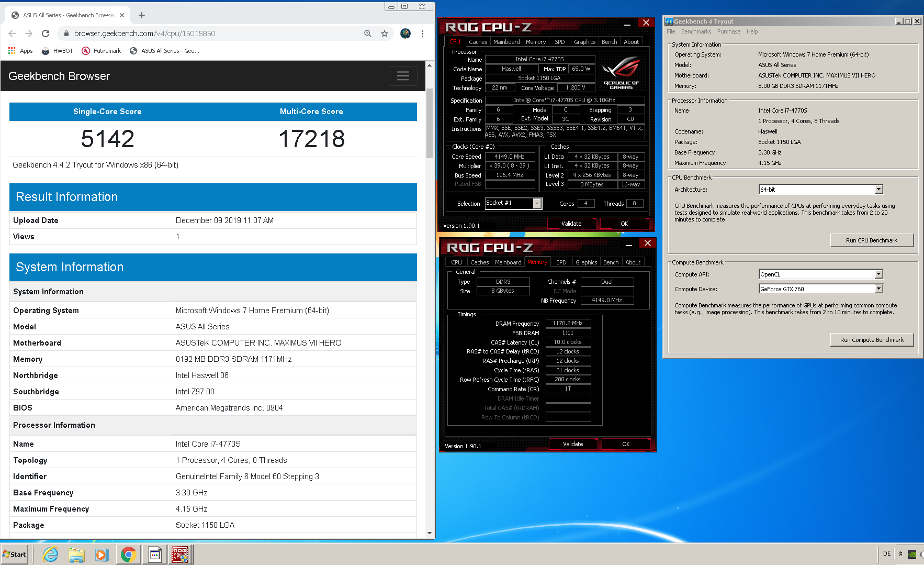The width and height of the screenshot is (924, 565).
Task: Click the Geekbench 4 Tryout title icon
Action: (669, 21)
